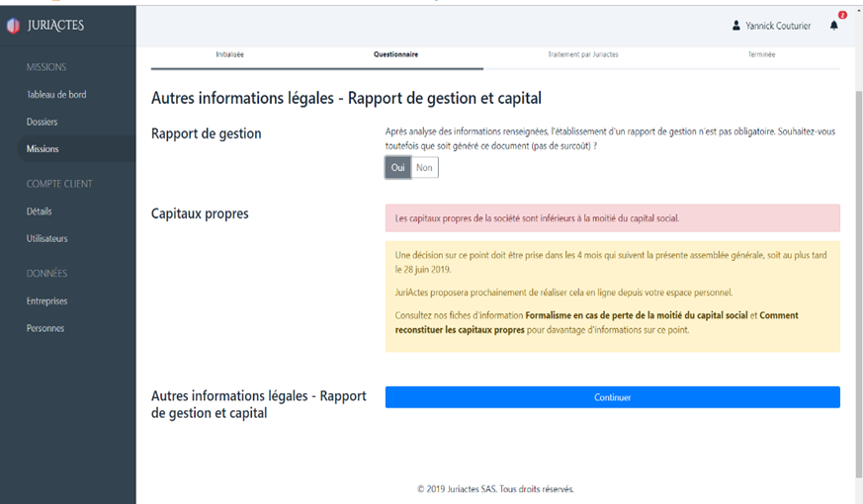The height and width of the screenshot is (504, 863).
Task: Select Oui for rapport de gestion
Action: (398, 168)
